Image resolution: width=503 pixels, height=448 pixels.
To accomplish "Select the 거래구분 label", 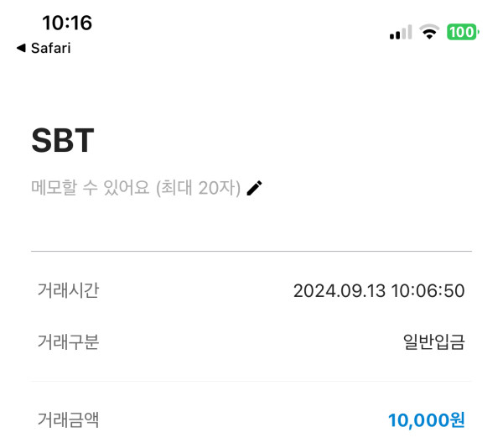I will tap(68, 342).
